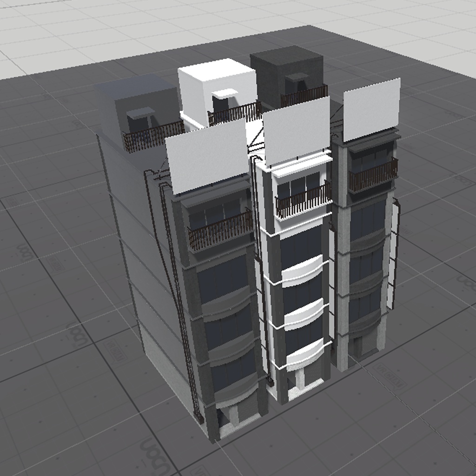This screenshot has width=476, height=476.
Task: Select the darkest charcoal rooftop stairwell box
Action: (x=287, y=76)
